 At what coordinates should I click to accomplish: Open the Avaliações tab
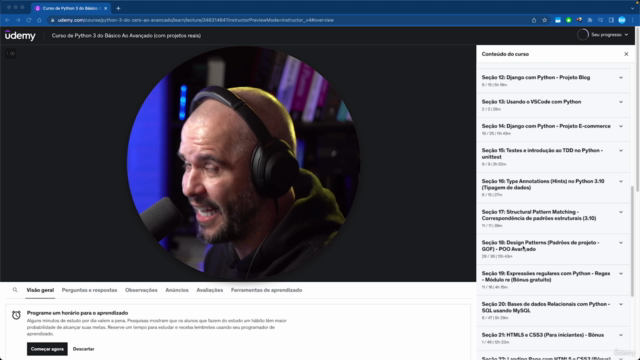210,290
